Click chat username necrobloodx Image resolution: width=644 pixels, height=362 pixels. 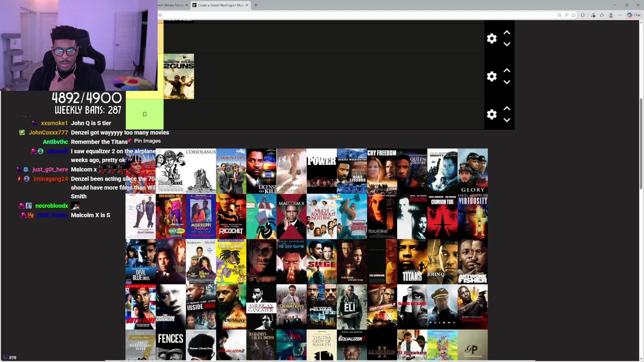(51, 206)
